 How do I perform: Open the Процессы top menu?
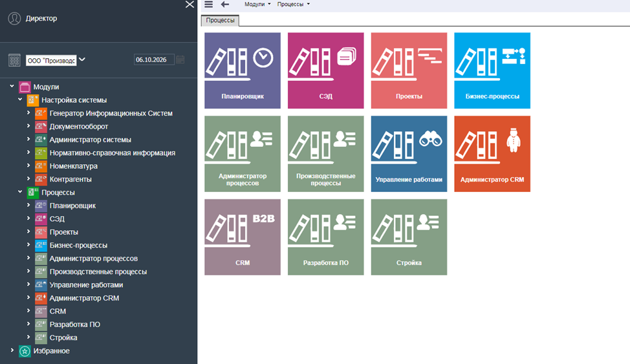click(x=293, y=5)
